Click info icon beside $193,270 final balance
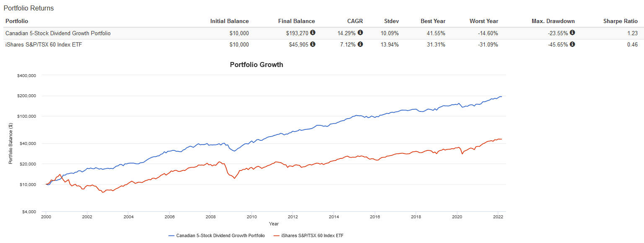This screenshot has height=243, width=644. pyautogui.click(x=313, y=33)
